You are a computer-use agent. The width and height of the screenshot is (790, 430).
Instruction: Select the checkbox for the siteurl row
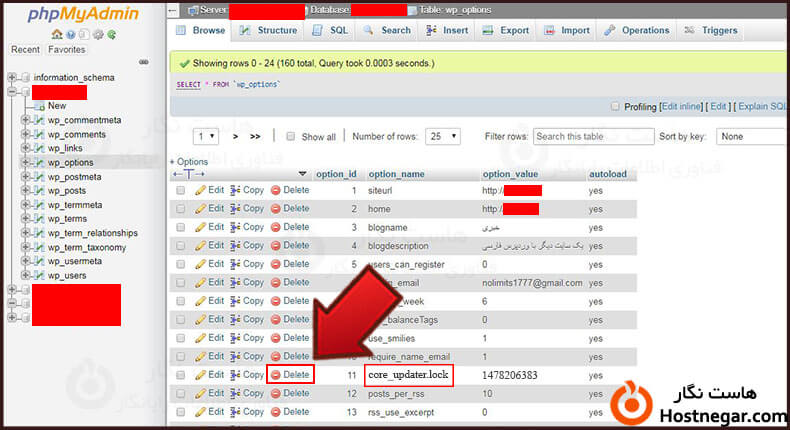(181, 190)
